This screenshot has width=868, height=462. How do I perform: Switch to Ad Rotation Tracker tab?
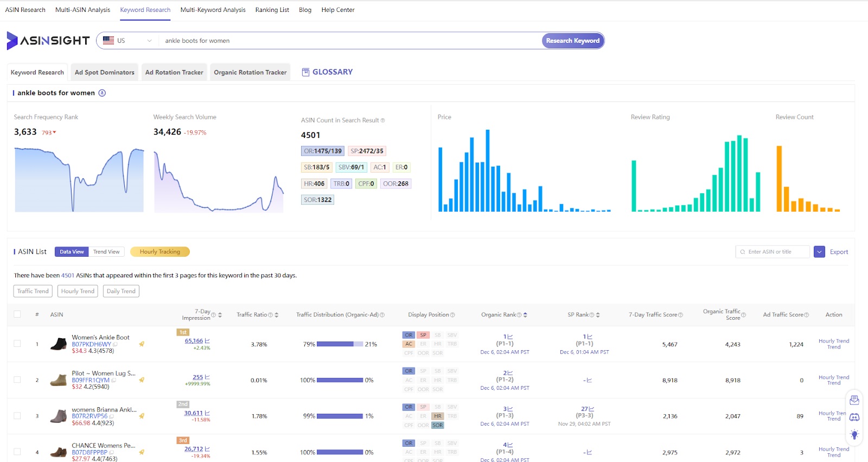pos(174,72)
